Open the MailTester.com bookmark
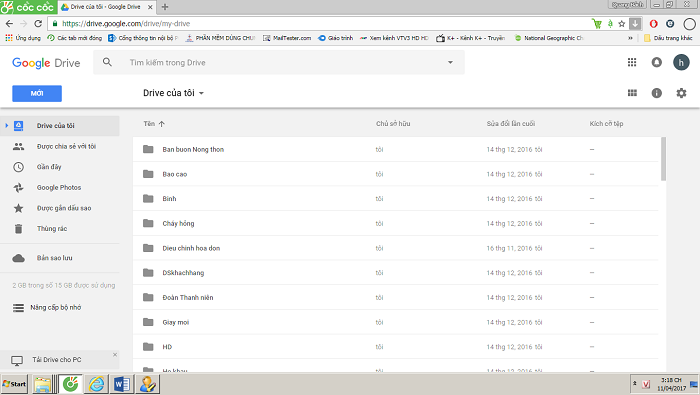The width and height of the screenshot is (700, 395). [287, 38]
